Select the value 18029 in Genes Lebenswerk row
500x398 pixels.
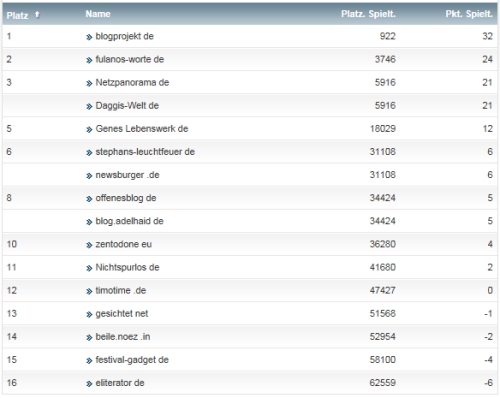[x=383, y=129]
